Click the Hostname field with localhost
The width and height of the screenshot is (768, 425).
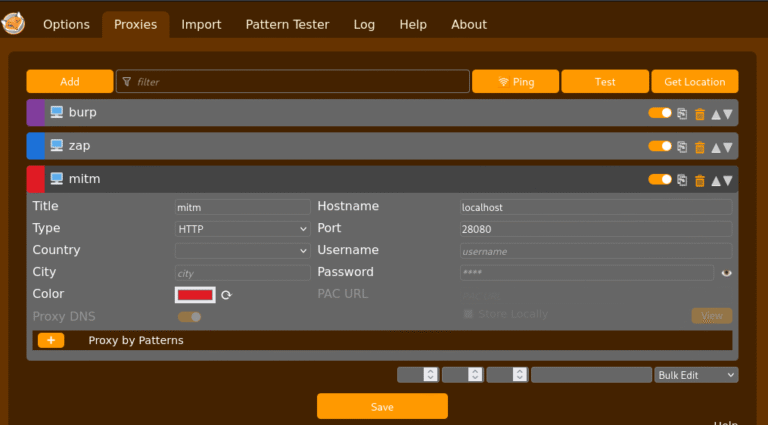pos(596,207)
